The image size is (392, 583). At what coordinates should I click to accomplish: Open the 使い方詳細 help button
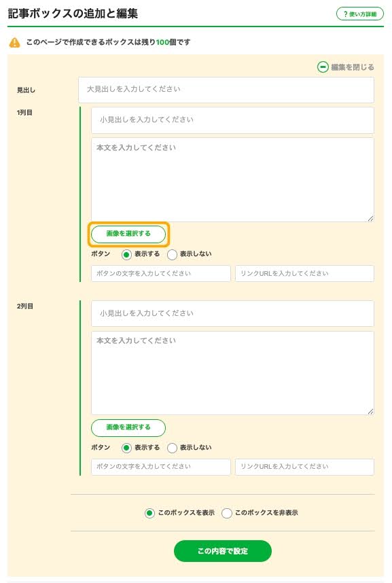[359, 14]
